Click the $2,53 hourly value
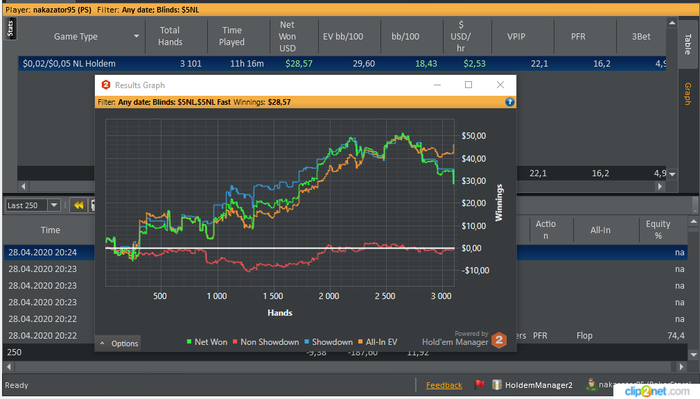Viewport: 700px width, 399px height. 474,64
